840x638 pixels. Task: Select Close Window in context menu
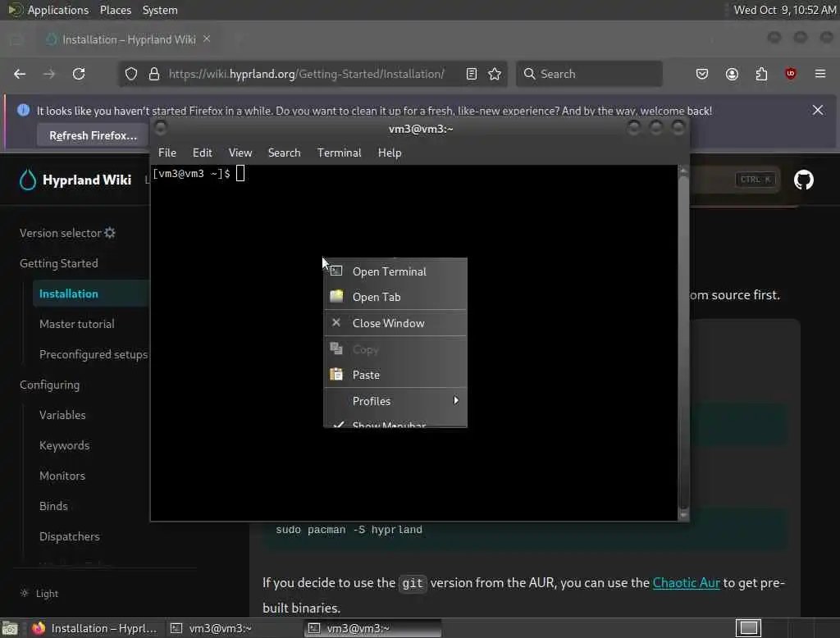pos(395,323)
